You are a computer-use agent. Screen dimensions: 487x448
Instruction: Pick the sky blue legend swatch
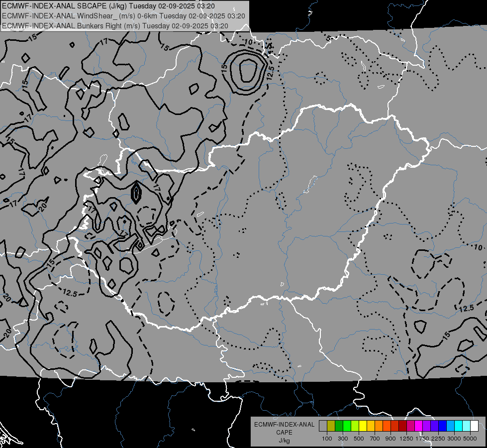(x=451, y=426)
